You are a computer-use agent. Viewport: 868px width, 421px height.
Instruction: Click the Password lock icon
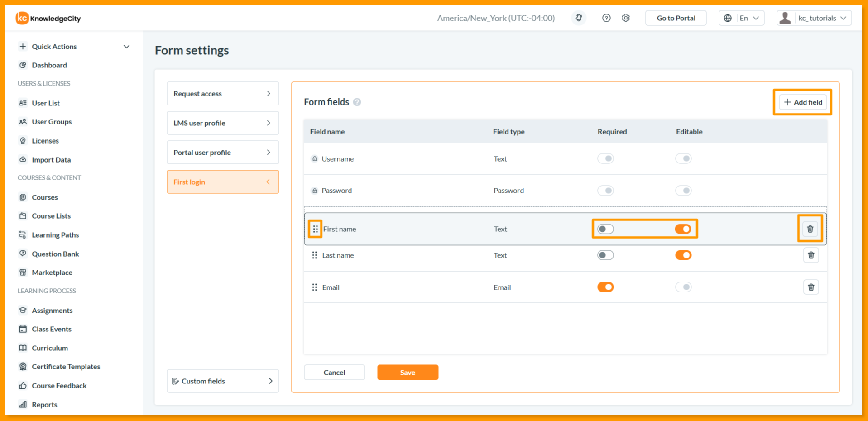click(314, 191)
